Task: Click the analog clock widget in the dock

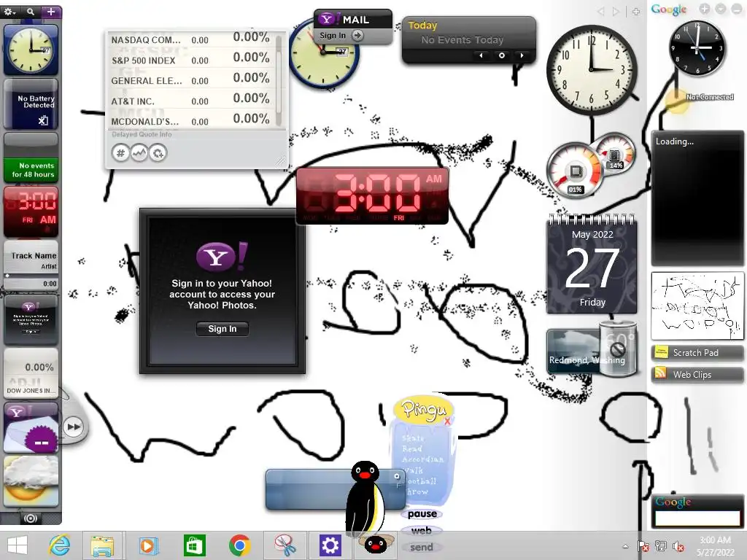Action: (31, 50)
